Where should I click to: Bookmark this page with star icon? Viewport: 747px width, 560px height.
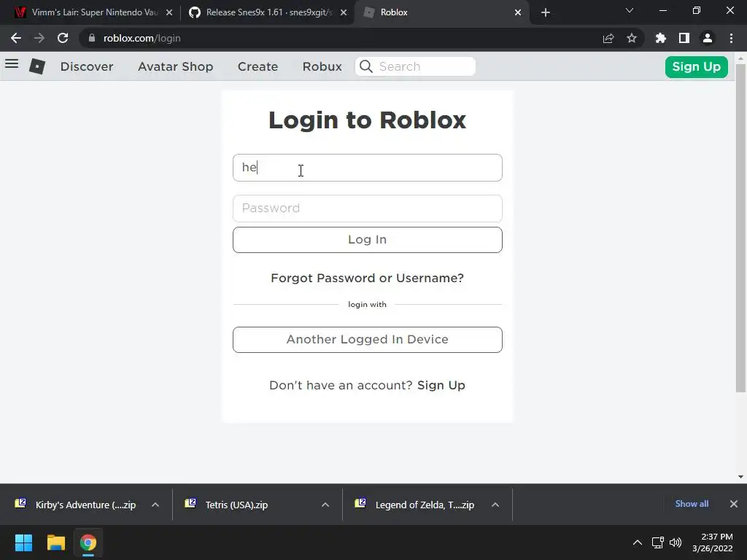(632, 38)
